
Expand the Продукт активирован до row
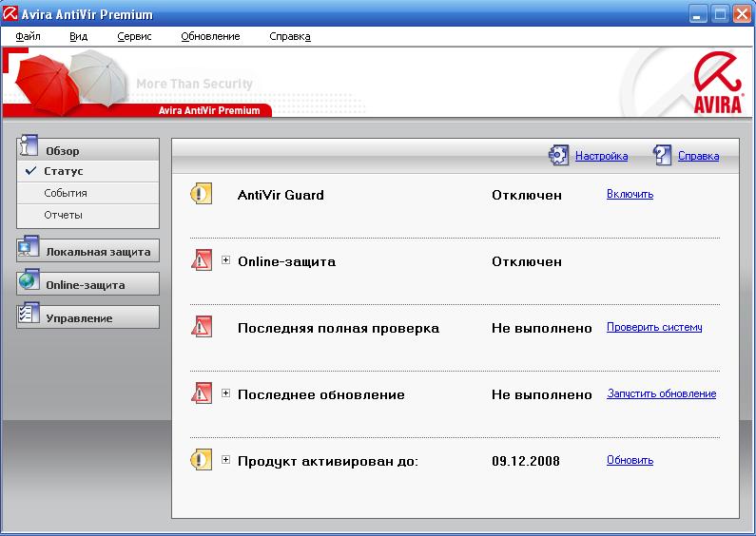pos(225,460)
